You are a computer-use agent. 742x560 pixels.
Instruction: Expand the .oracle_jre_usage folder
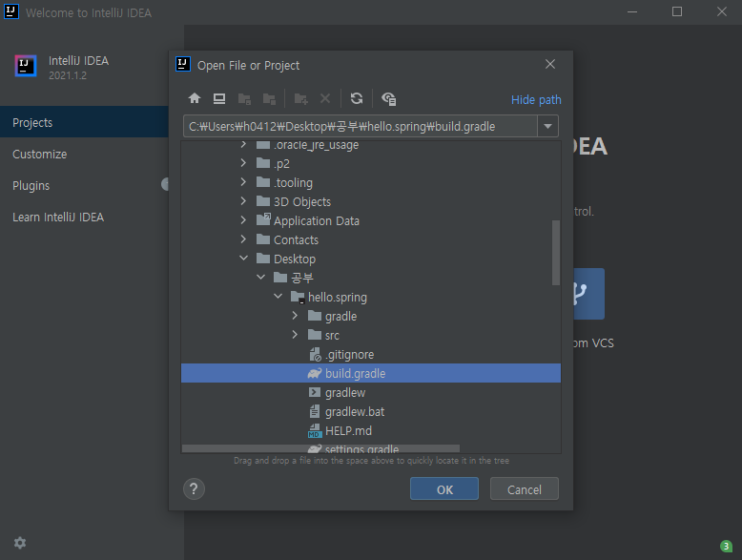click(243, 144)
